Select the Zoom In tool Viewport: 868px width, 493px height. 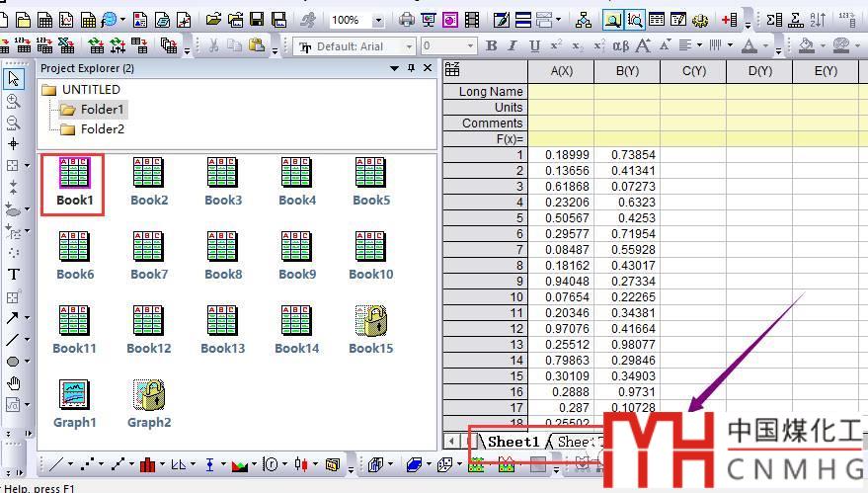pyautogui.click(x=13, y=102)
